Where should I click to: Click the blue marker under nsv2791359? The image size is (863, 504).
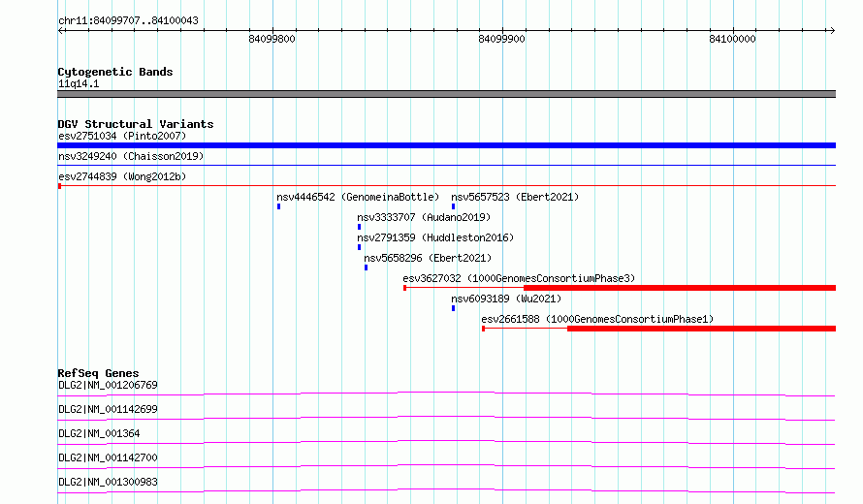[x=360, y=247]
